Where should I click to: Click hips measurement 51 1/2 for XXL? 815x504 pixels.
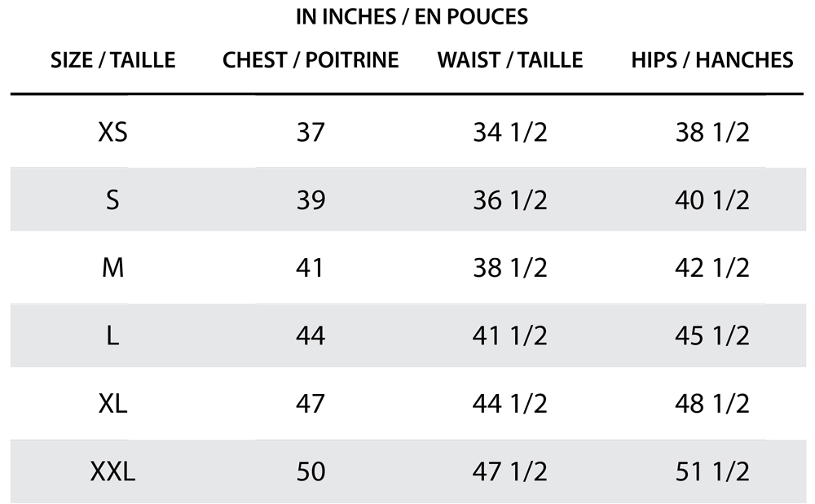click(x=712, y=471)
